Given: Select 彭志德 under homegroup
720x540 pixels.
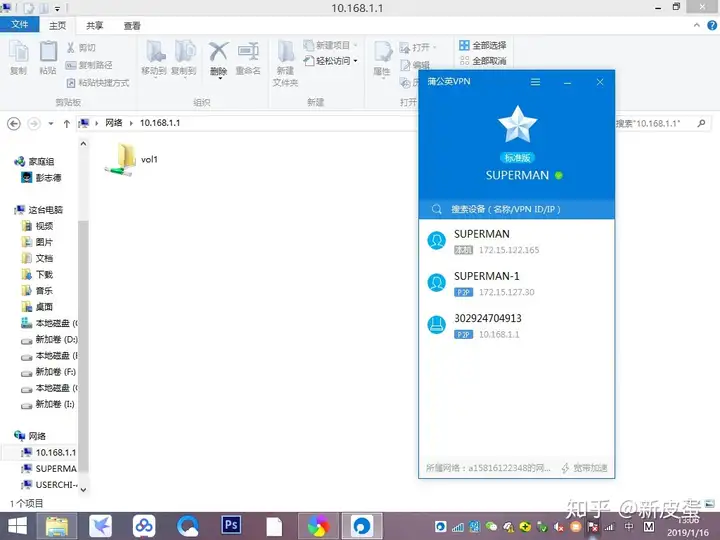Looking at the screenshot, I should click(x=41, y=177).
